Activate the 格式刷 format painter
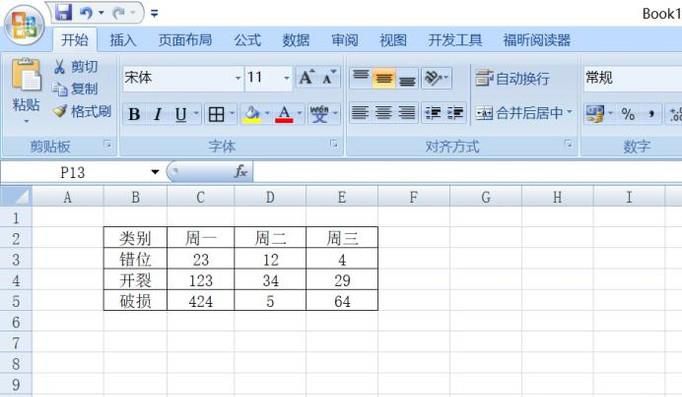This screenshot has height=397, width=682. [x=82, y=112]
